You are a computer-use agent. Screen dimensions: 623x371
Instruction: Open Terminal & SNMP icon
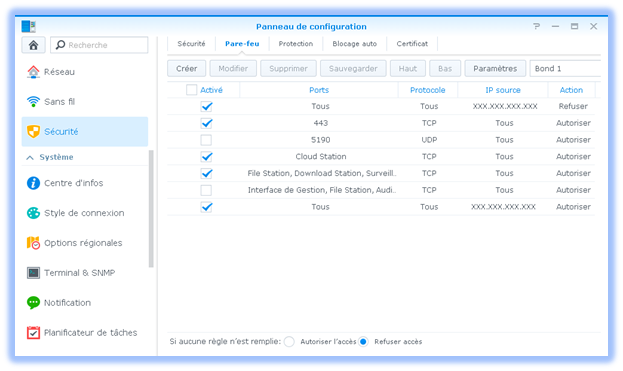(33, 273)
